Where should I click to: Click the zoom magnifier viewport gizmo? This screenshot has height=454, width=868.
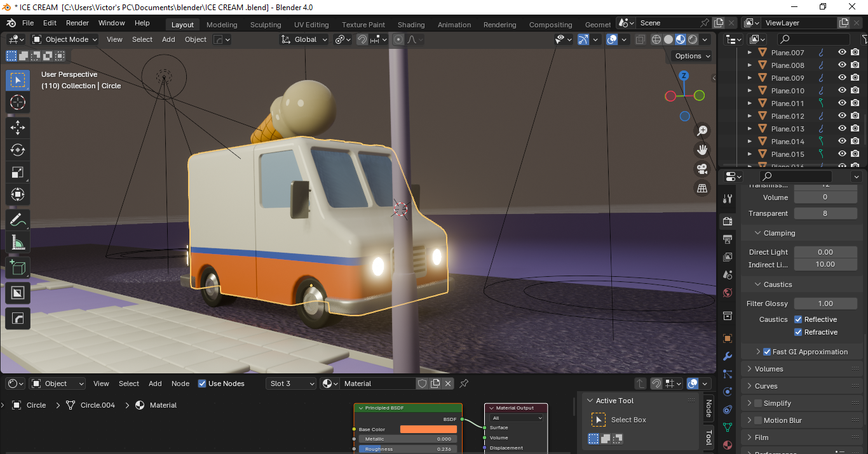(x=702, y=131)
